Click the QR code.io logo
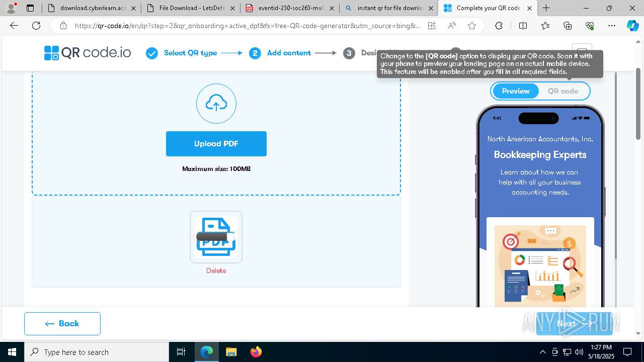Image resolution: width=644 pixels, height=362 pixels. click(x=88, y=53)
